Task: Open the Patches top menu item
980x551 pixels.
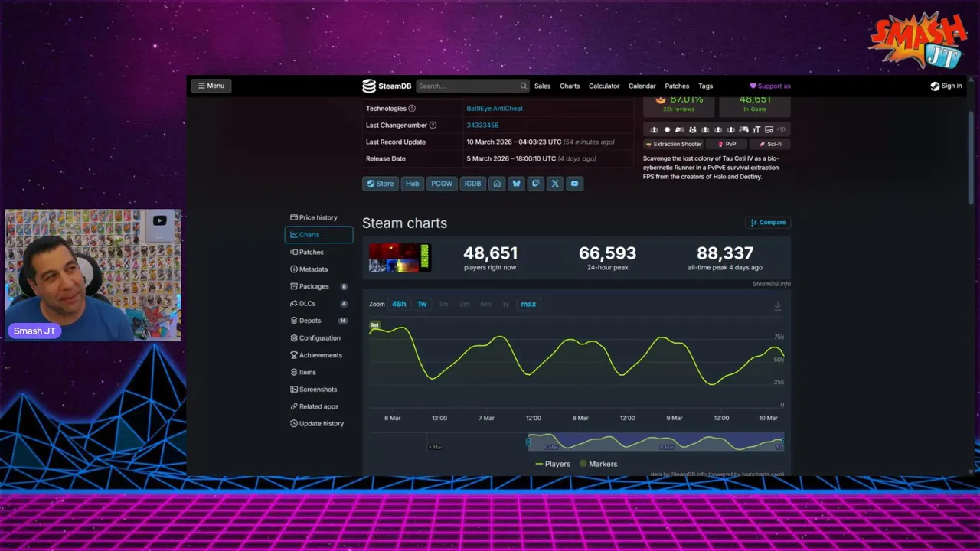Action: pyautogui.click(x=677, y=86)
